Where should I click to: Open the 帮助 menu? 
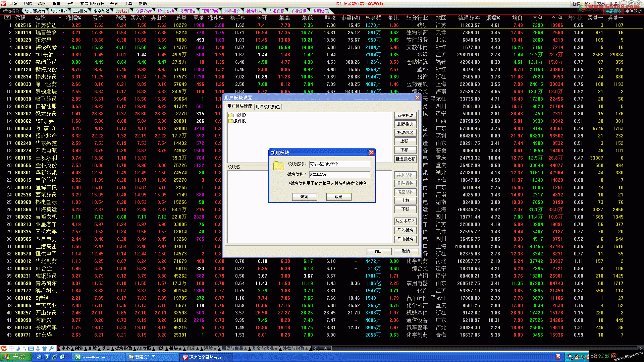[x=143, y=4]
